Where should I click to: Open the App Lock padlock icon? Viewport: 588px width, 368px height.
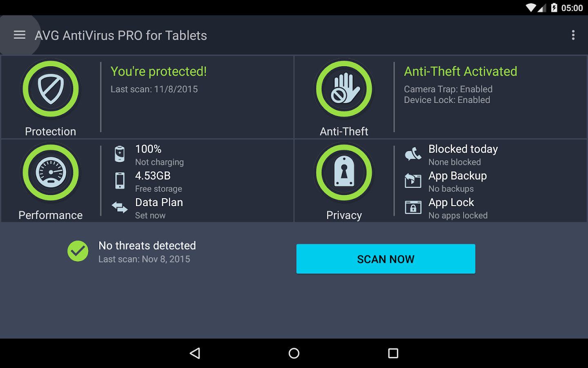point(413,207)
